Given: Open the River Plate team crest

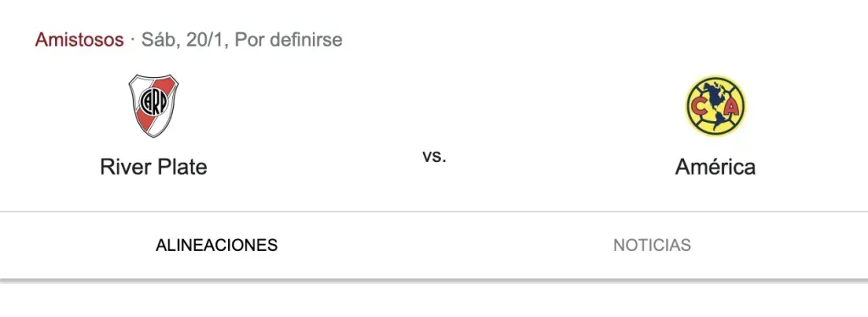Looking at the screenshot, I should (153, 106).
